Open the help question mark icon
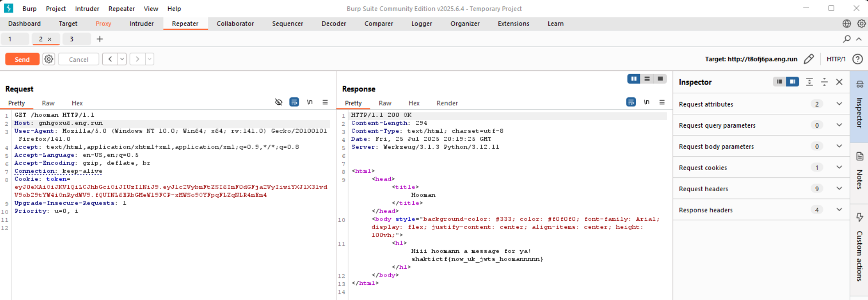 [857, 59]
